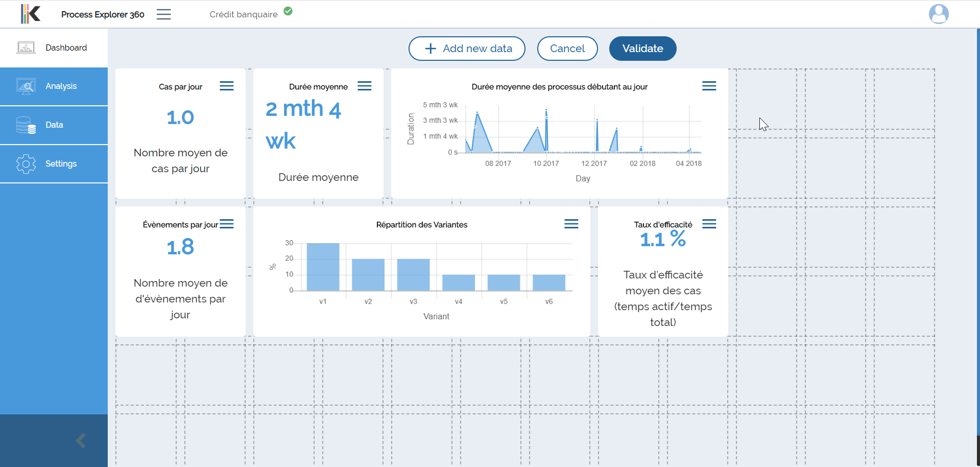Click the 'Répartition des Variantes' chart title
The width and height of the screenshot is (980, 467).
click(422, 225)
